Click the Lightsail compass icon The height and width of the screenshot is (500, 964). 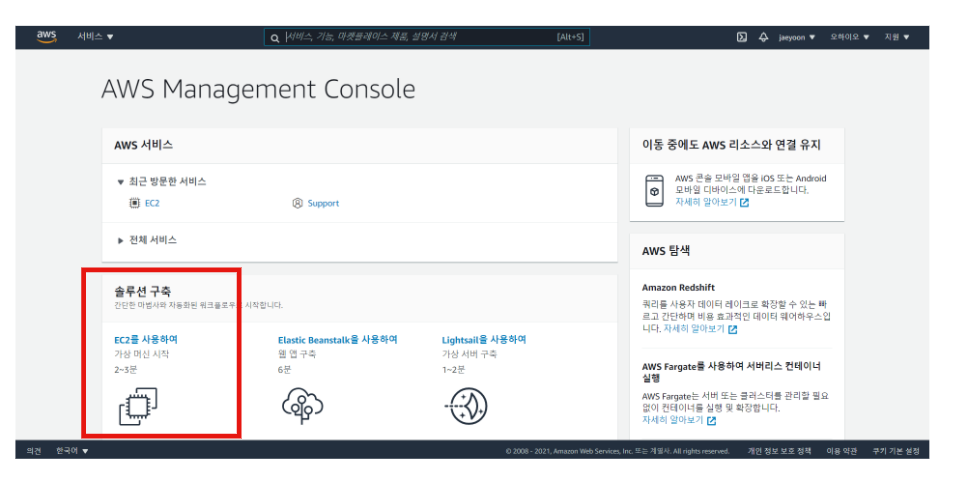point(466,406)
